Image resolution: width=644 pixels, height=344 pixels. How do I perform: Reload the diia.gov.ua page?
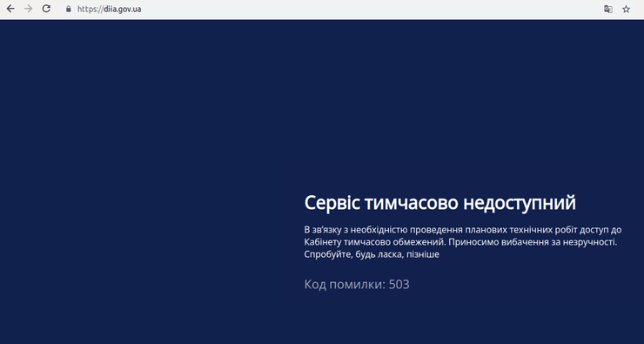[46, 9]
